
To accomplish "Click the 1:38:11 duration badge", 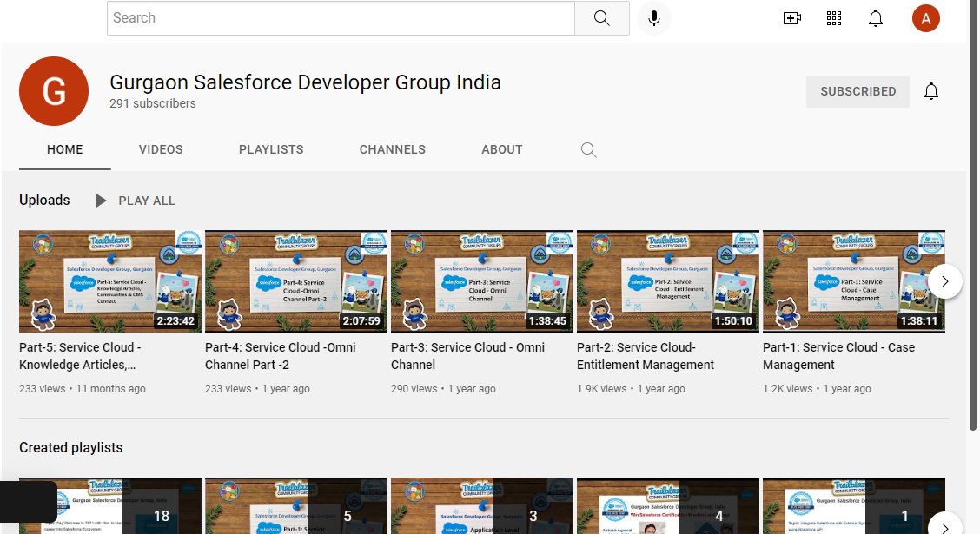I will coord(919,321).
